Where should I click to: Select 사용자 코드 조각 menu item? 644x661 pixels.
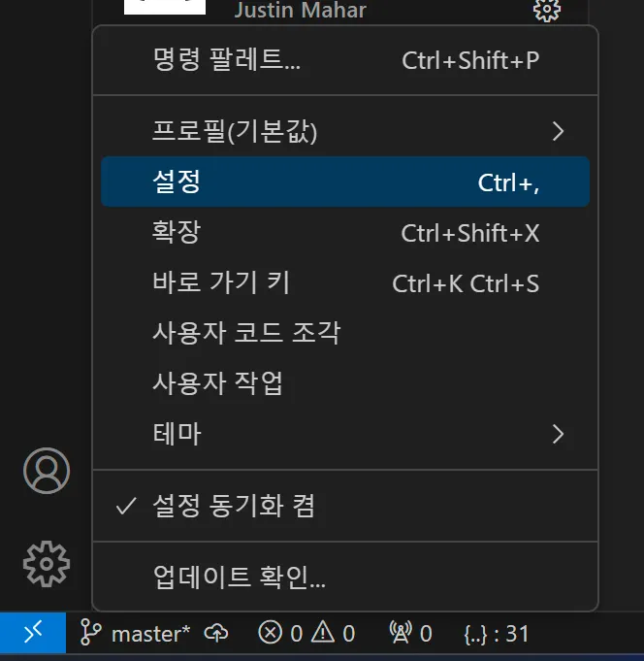[247, 333]
